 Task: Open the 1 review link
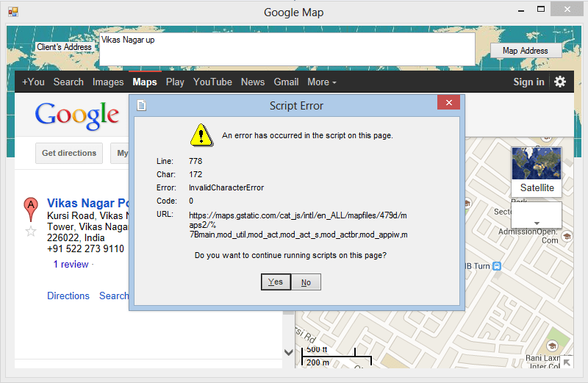tap(71, 264)
